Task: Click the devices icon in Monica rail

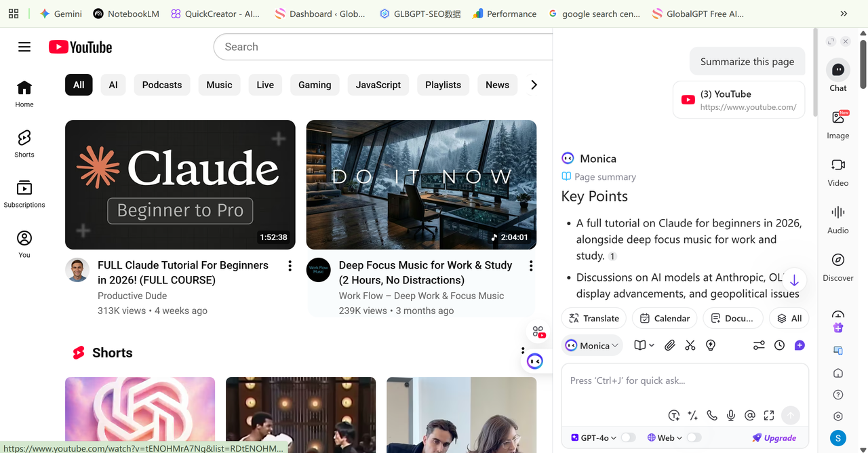Action: (838, 351)
